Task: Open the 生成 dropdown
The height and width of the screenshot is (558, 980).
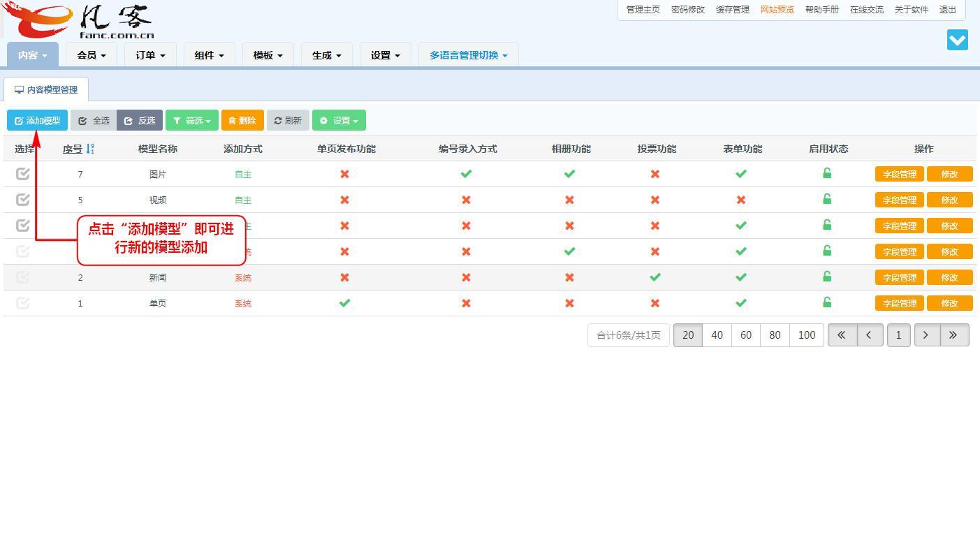Action: coord(326,55)
